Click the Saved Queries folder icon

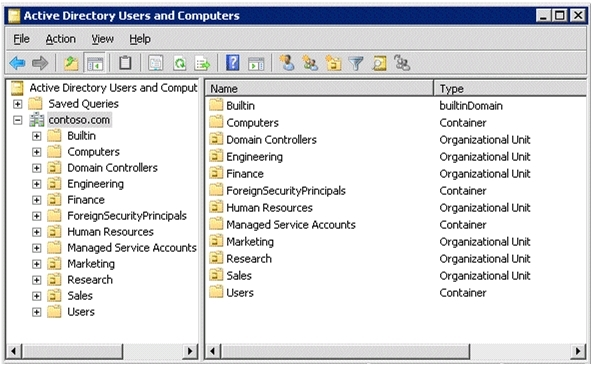point(35,103)
